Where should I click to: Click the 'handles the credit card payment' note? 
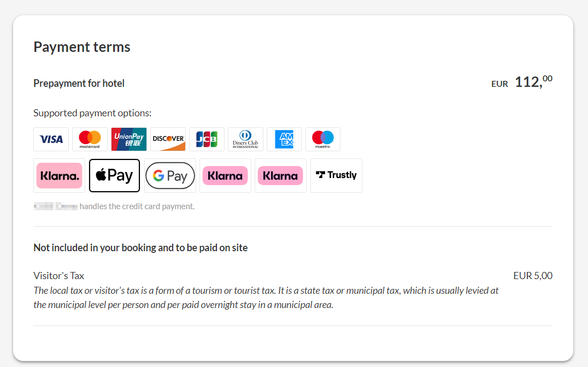pyautogui.click(x=137, y=206)
